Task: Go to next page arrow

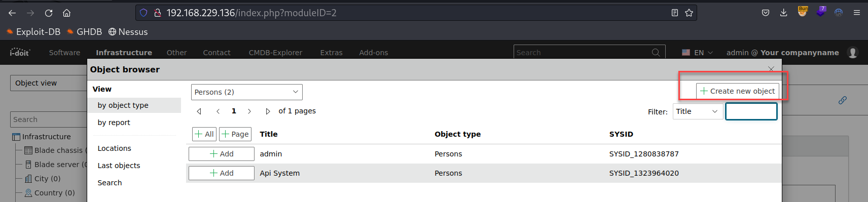Action: point(249,111)
